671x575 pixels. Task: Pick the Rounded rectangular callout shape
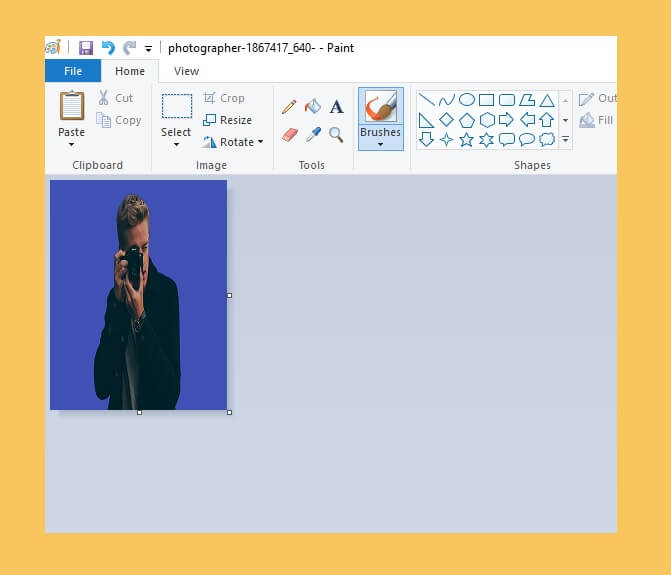507,139
